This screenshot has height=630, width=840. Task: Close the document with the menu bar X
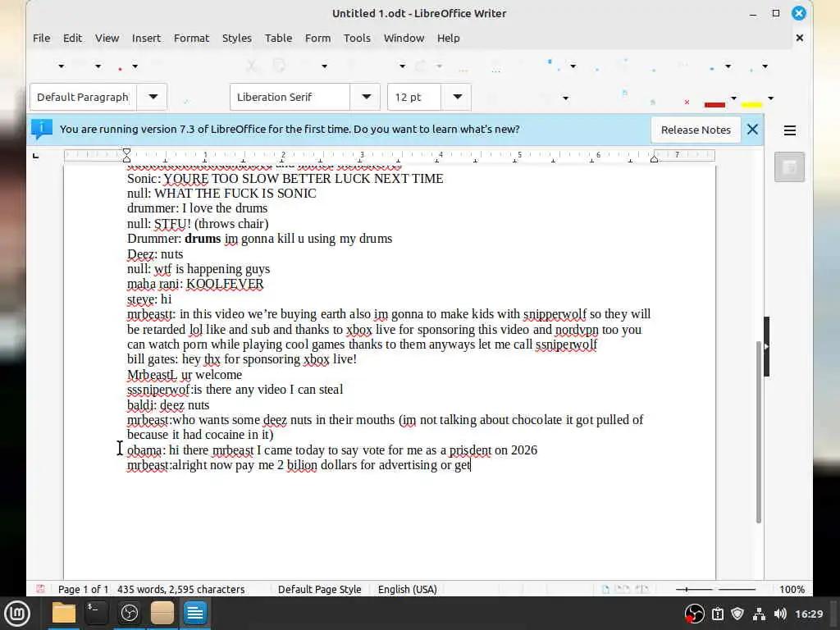point(799,38)
